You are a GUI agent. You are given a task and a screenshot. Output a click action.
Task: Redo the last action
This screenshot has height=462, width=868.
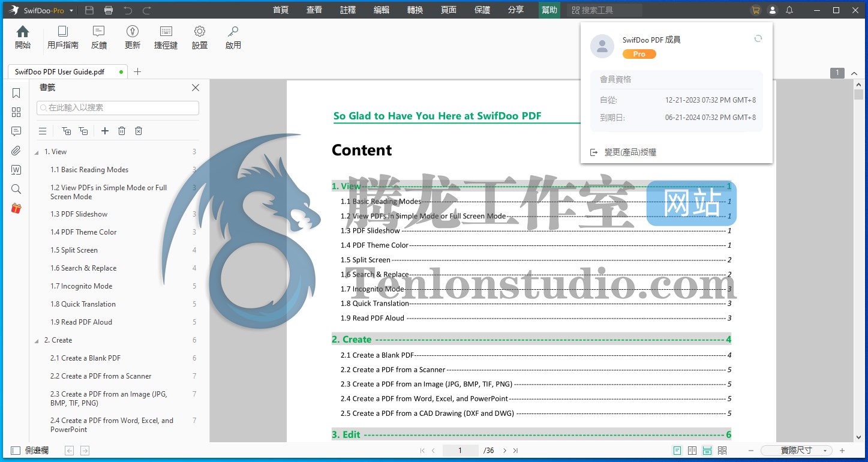coord(146,10)
